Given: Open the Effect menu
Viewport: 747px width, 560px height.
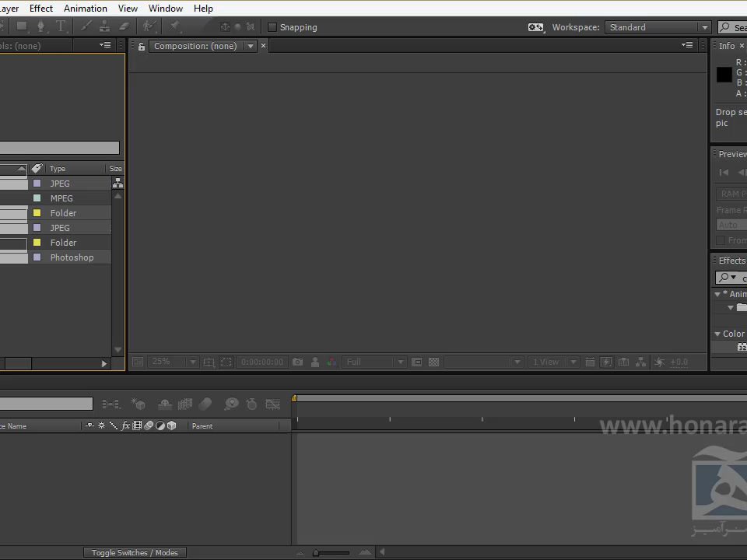Looking at the screenshot, I should [41, 9].
